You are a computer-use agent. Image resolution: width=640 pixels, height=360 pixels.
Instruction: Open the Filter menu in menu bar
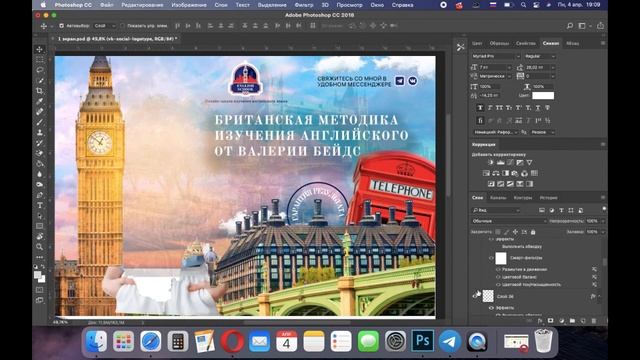[304, 5]
